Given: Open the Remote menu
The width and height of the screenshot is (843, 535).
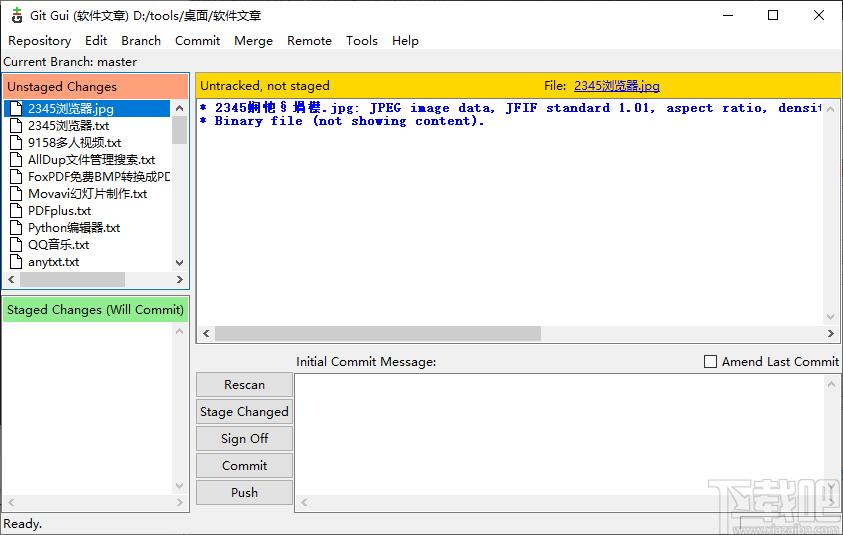Looking at the screenshot, I should [309, 41].
